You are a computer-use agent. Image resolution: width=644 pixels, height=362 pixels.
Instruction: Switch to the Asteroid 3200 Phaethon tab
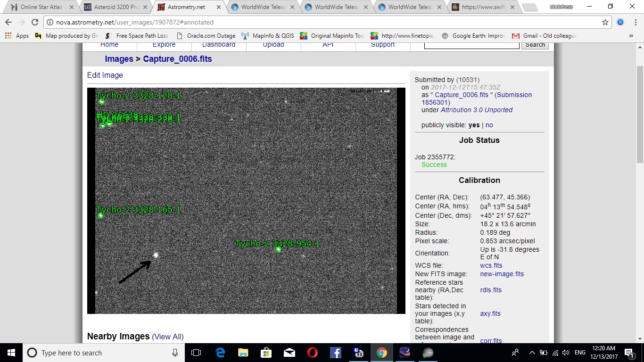tap(116, 7)
